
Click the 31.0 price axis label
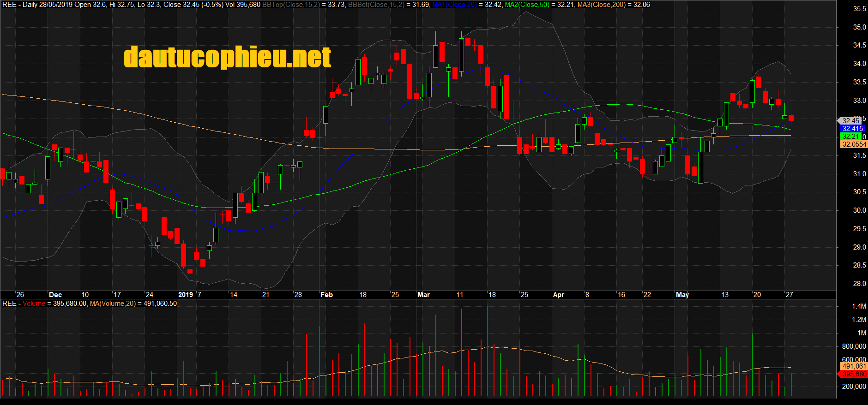859,174
